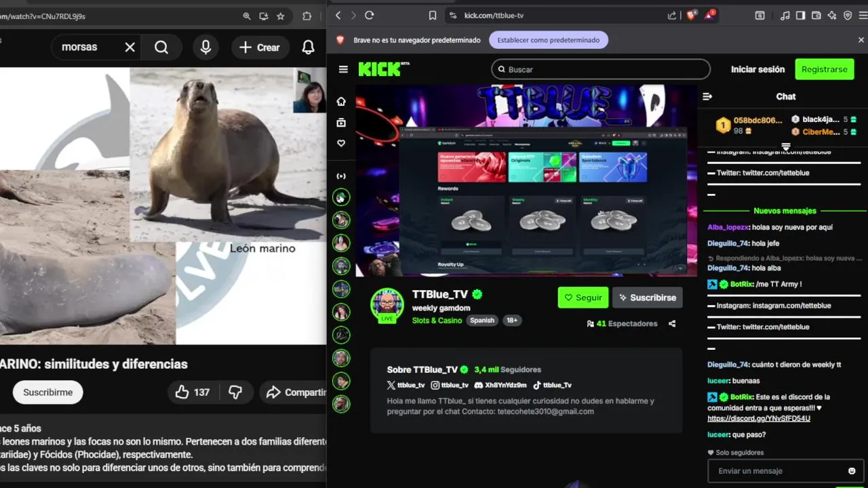Open Brave Wallet icon
The image size is (868, 488).
(816, 16)
